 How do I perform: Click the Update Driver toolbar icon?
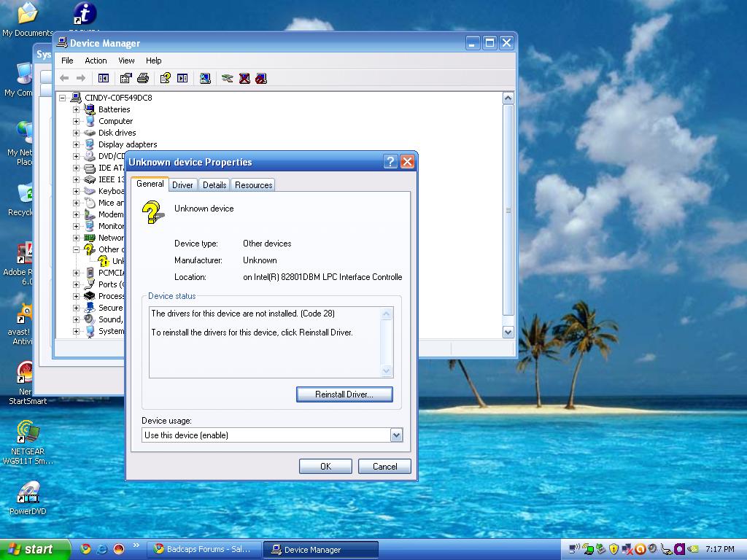coord(228,78)
